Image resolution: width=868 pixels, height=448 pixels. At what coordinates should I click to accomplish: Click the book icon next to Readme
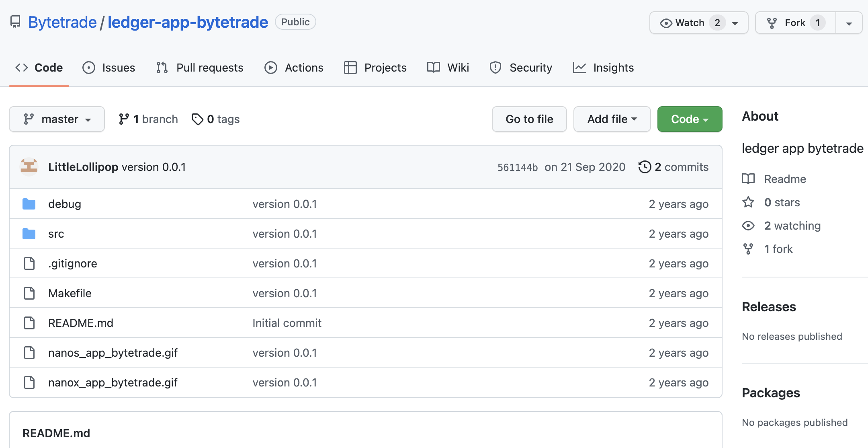tap(748, 179)
